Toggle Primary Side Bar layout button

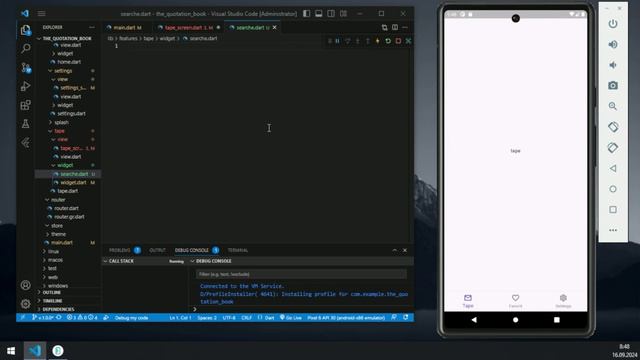coord(306,13)
